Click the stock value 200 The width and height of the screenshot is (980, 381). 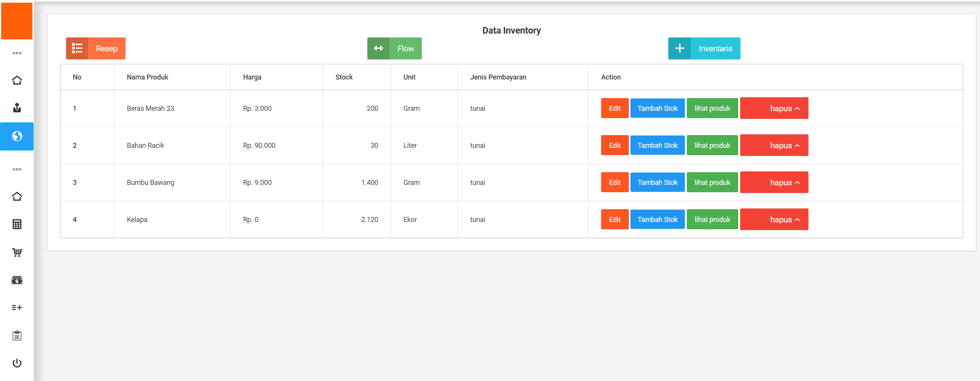click(372, 108)
